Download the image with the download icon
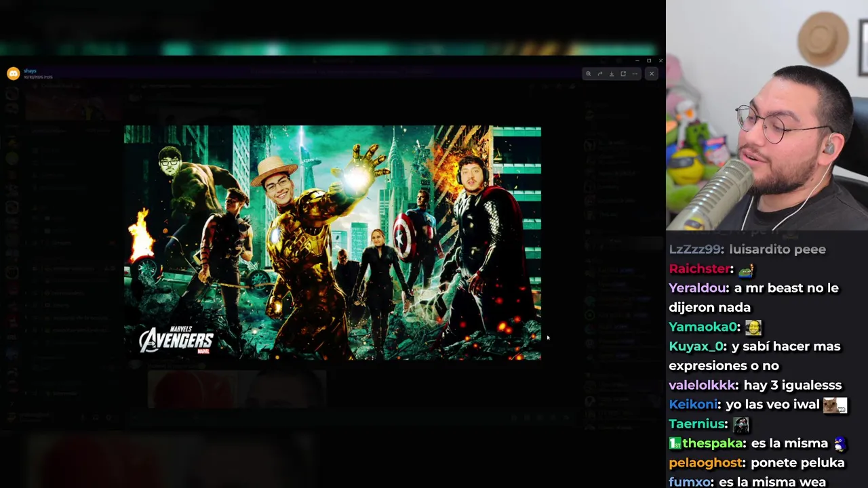This screenshot has width=868, height=488. (x=612, y=74)
